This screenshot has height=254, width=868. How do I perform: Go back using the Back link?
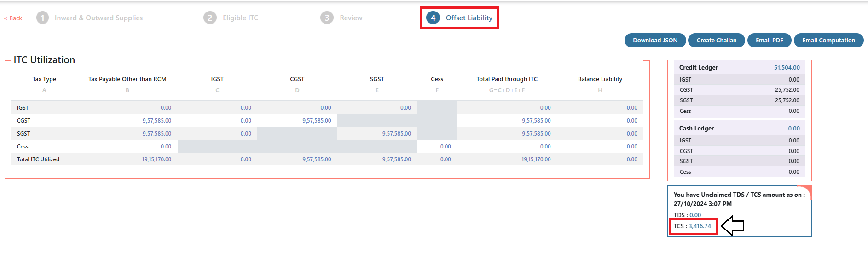point(13,18)
